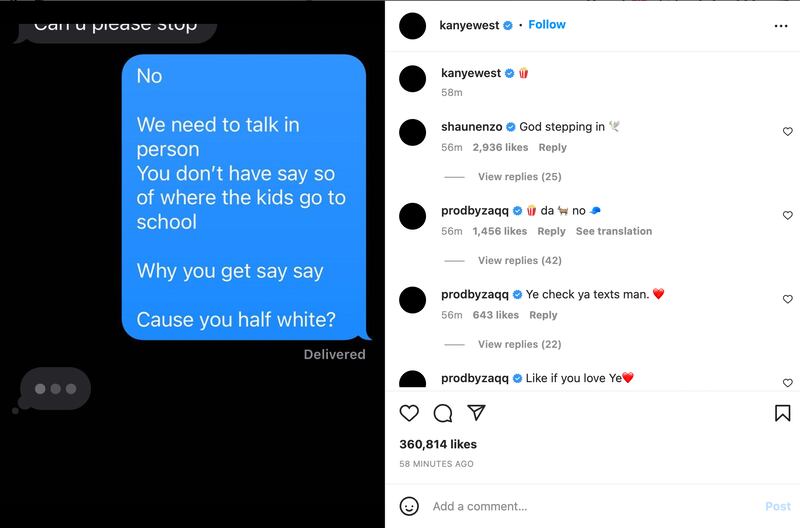
Task: Like the 'Ye check ya texts man' comment
Action: (x=787, y=299)
